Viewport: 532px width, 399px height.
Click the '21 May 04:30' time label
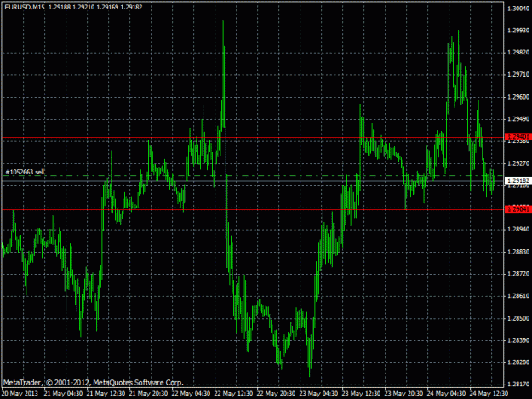click(x=63, y=394)
